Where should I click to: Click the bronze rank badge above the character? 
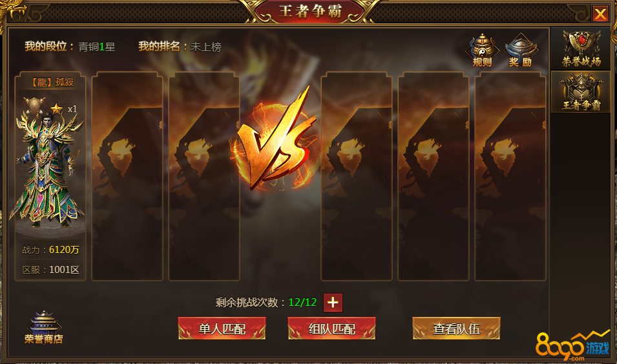(x=34, y=105)
